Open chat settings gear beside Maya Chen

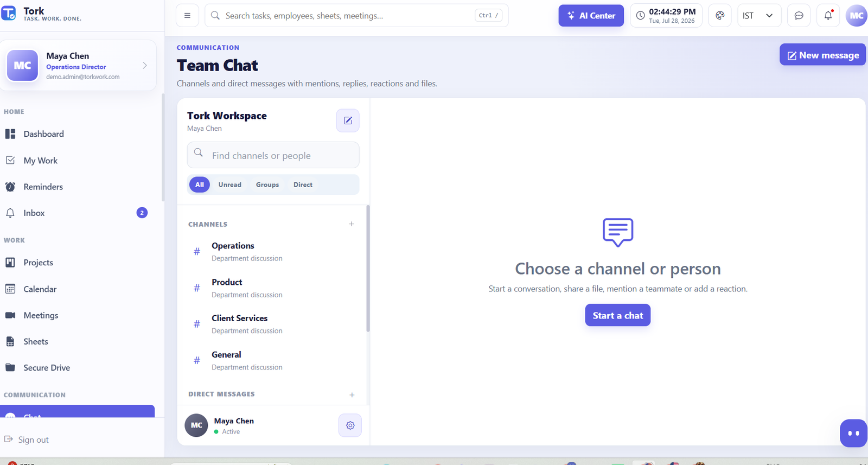pos(350,425)
